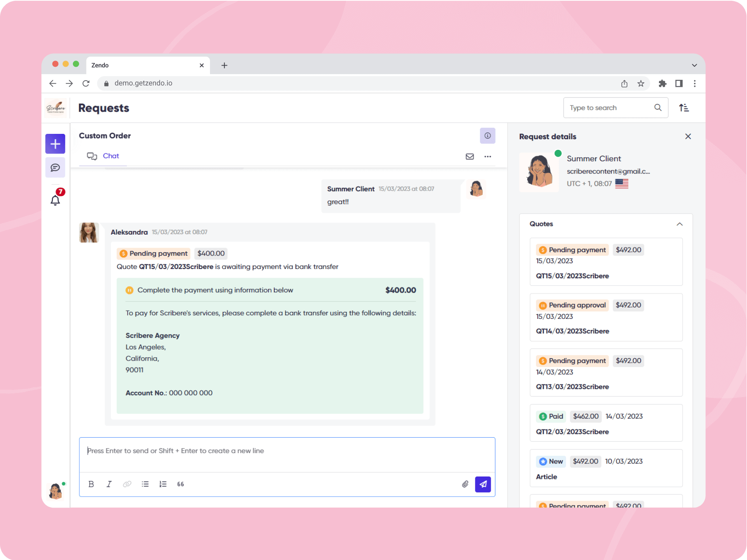Insert a link in the message

127,484
